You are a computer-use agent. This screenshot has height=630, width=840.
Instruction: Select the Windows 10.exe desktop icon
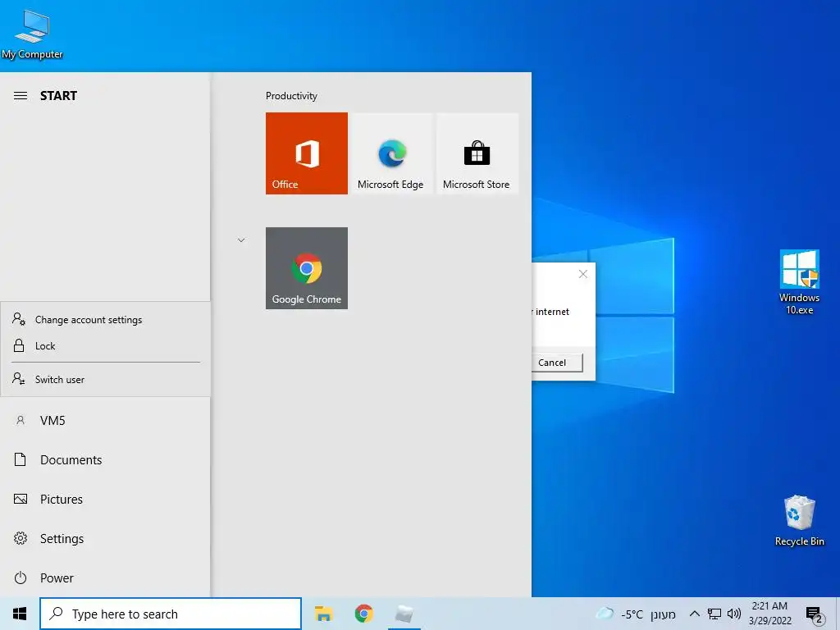click(x=799, y=282)
